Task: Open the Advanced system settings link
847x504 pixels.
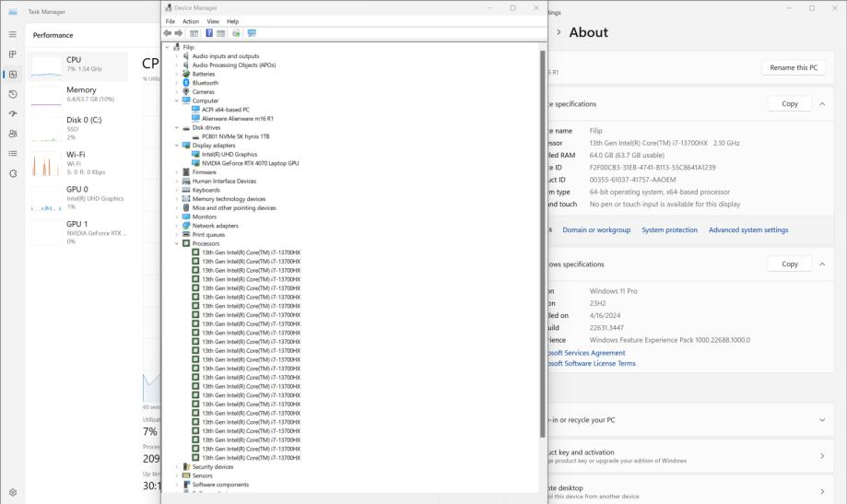Action: (x=748, y=229)
